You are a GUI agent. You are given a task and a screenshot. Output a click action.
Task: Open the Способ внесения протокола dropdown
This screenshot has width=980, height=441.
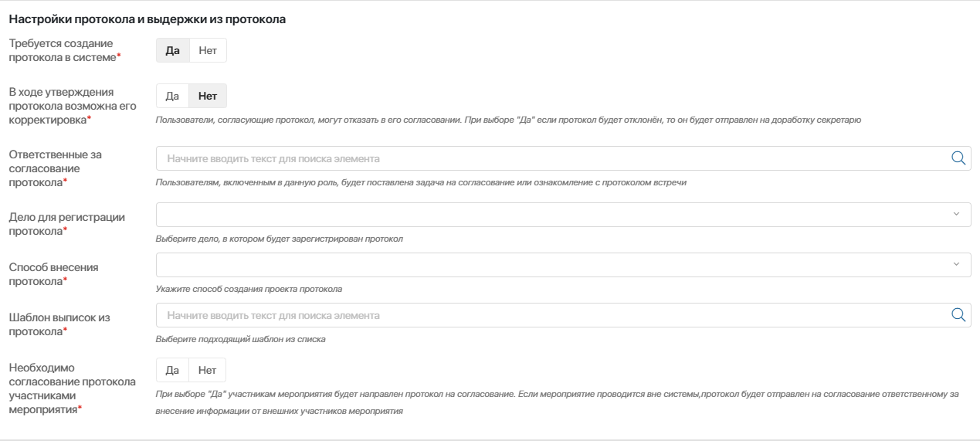click(563, 265)
